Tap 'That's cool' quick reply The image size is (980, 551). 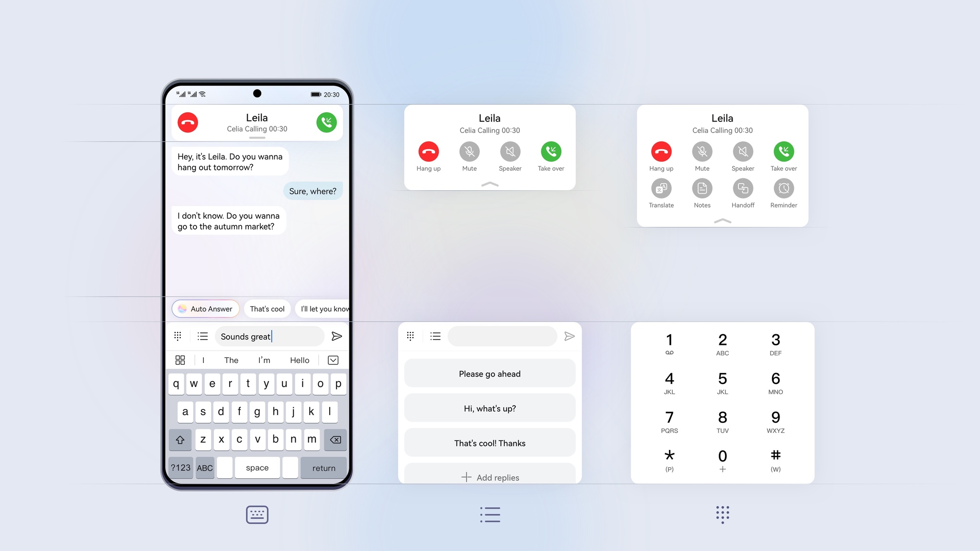point(267,309)
